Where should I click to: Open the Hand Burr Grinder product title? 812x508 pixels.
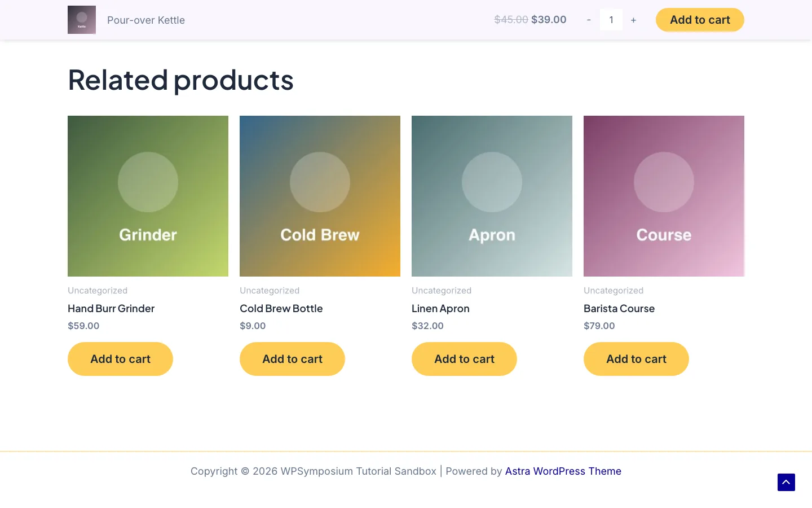(x=111, y=309)
